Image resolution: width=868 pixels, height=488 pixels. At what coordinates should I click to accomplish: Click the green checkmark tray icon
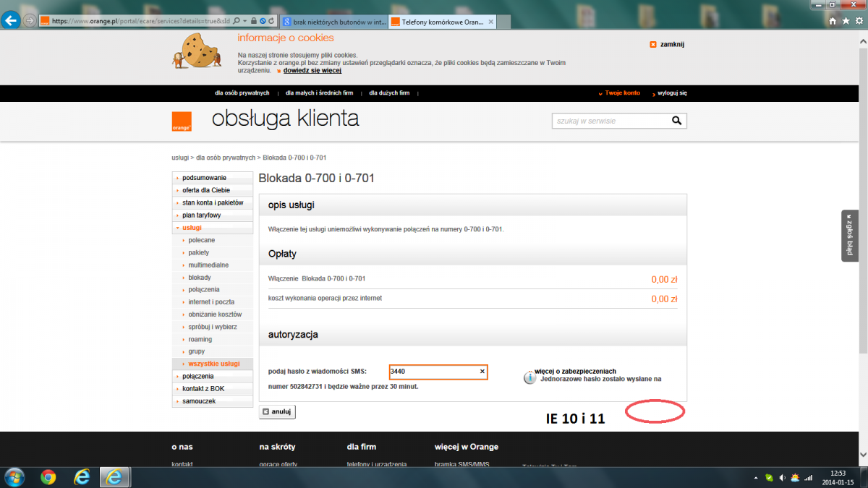(769, 478)
